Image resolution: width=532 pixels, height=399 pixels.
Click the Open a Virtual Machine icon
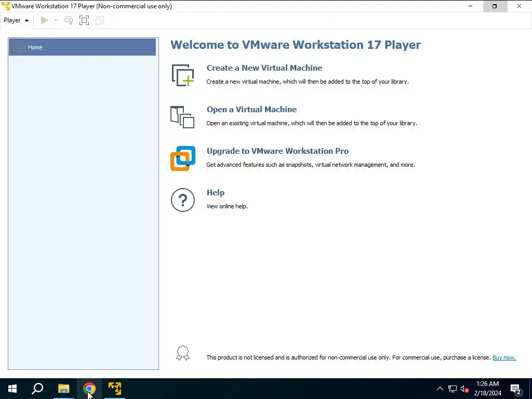click(182, 117)
